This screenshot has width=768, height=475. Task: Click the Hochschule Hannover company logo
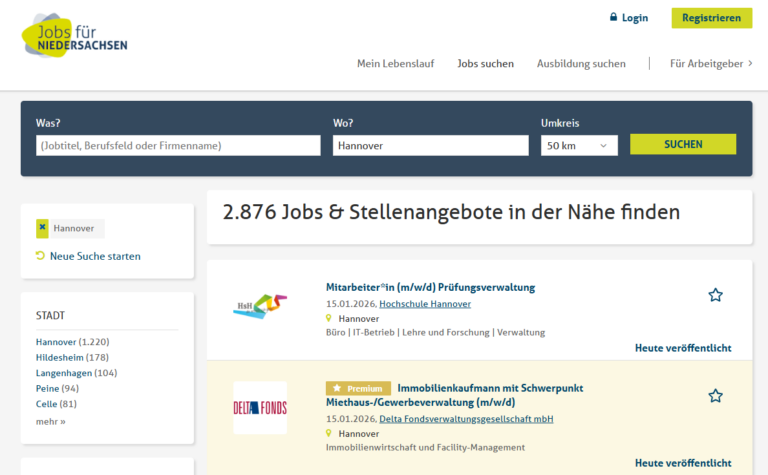(259, 307)
